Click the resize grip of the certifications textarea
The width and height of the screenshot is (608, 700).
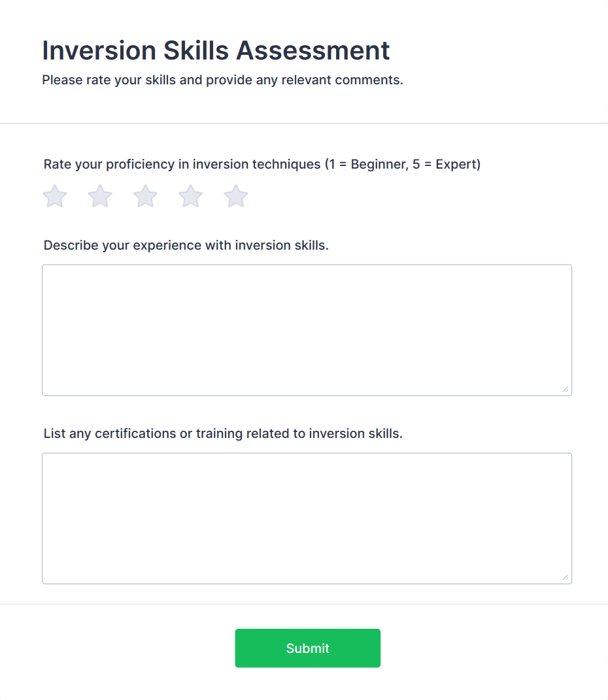[x=566, y=578]
